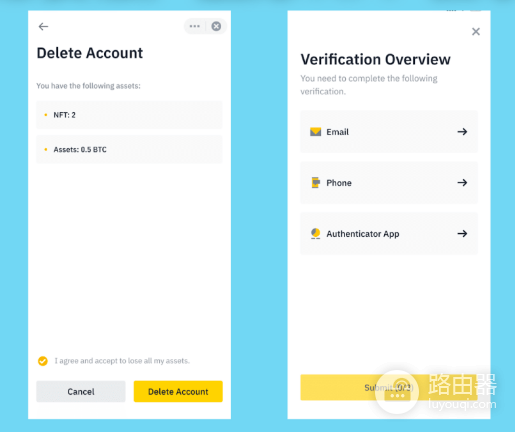Click the Authenticator App icon

pos(315,234)
